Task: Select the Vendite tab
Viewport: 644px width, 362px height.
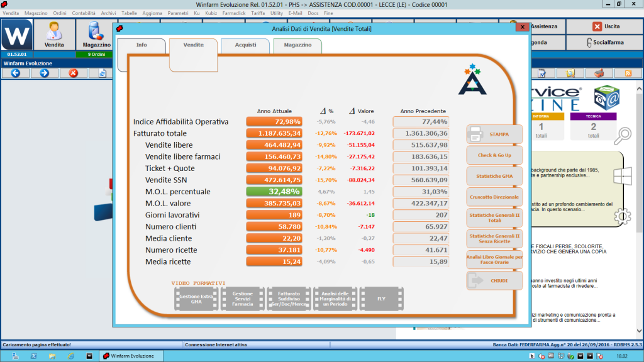Action: tap(194, 45)
